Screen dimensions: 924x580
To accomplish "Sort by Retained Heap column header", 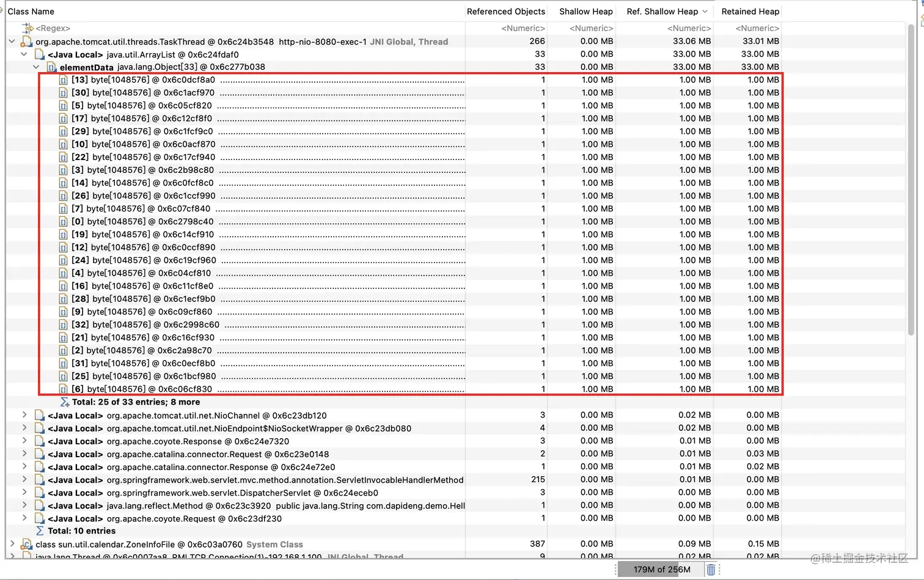I will tap(750, 11).
